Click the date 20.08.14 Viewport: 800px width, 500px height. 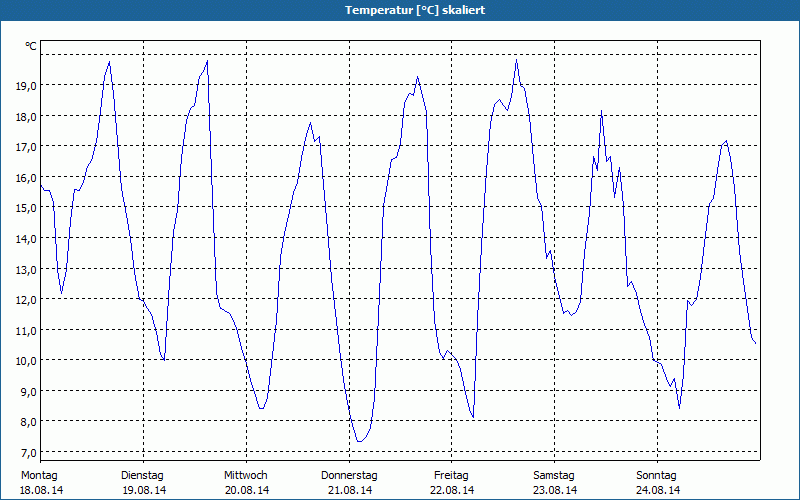tap(247, 490)
